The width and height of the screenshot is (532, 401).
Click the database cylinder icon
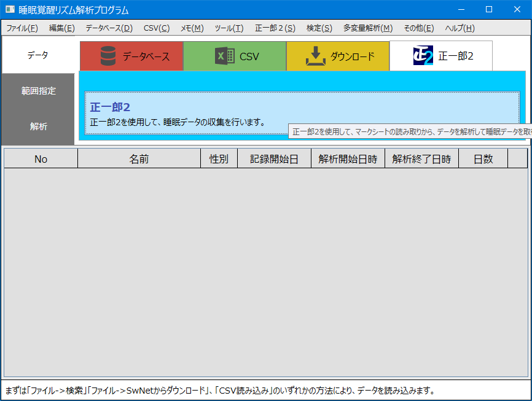pos(108,56)
